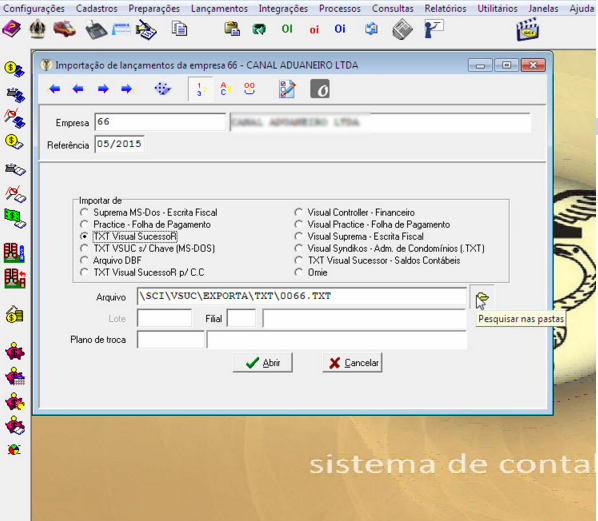This screenshot has width=598, height=521.
Task: Select Visual Practice - Folha de Pagamento option
Action: click(x=372, y=224)
